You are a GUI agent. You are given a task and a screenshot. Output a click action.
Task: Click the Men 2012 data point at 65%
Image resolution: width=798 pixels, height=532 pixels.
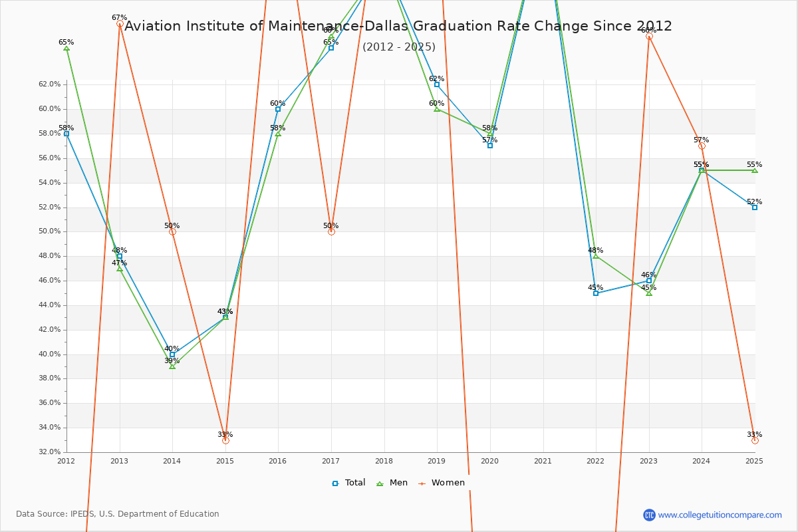[66, 48]
